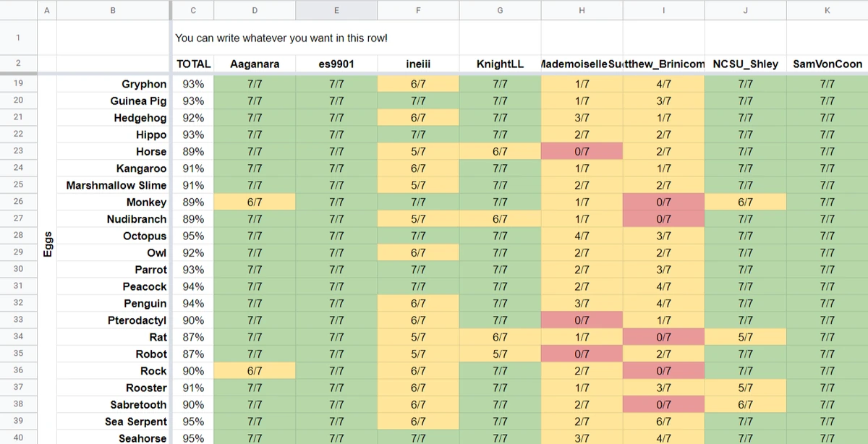Click the Aaganara name header cell

(255, 64)
